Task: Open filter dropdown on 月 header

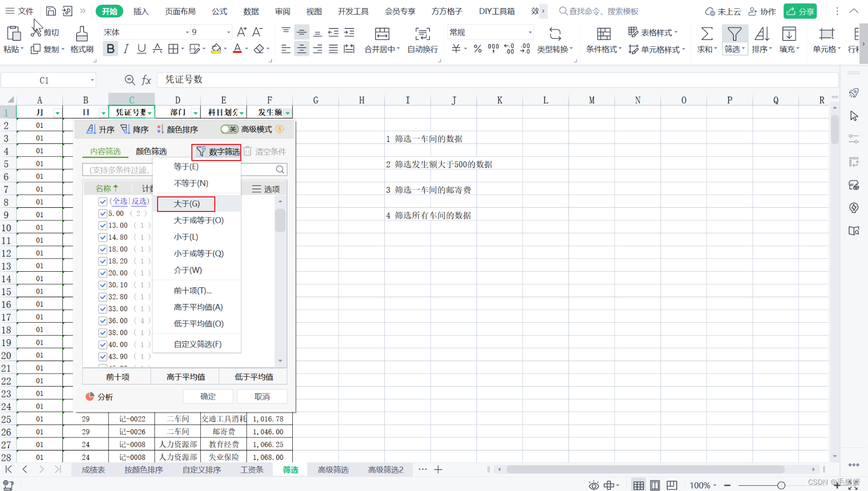Action: 57,113
